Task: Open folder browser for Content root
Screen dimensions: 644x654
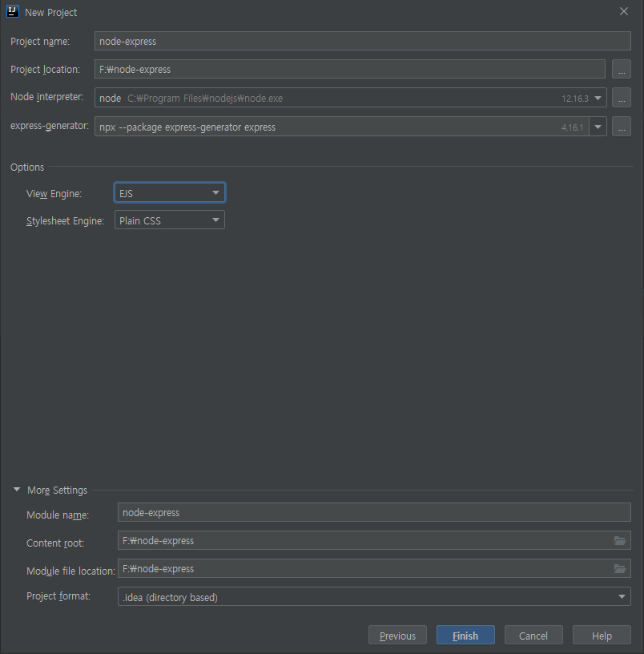Action: pyautogui.click(x=620, y=540)
